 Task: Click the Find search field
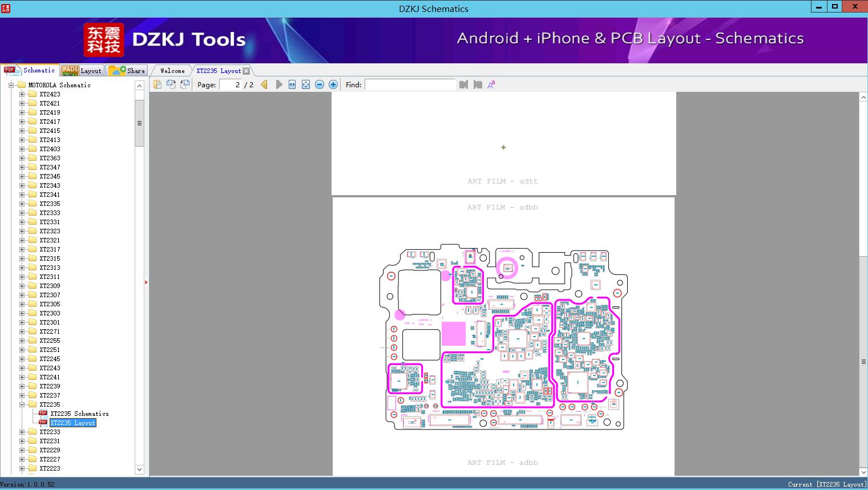[410, 84]
